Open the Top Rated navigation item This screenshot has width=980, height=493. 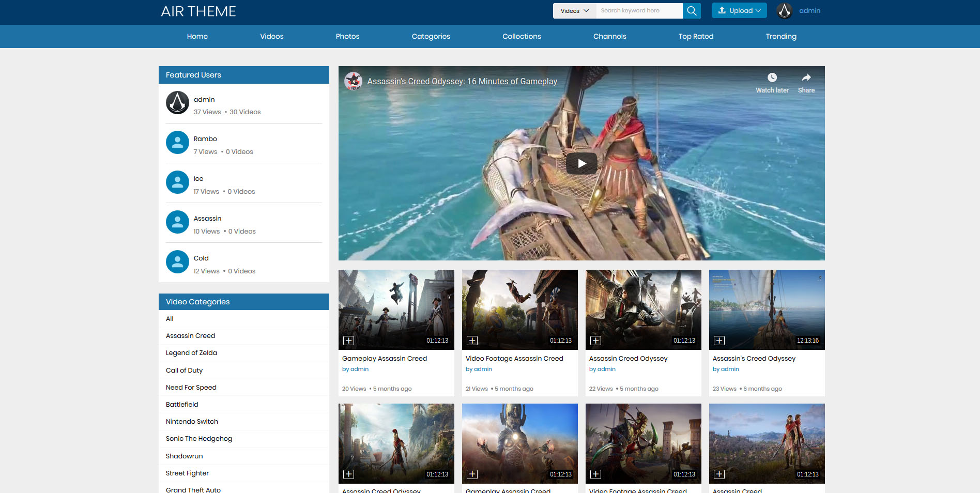pyautogui.click(x=696, y=36)
